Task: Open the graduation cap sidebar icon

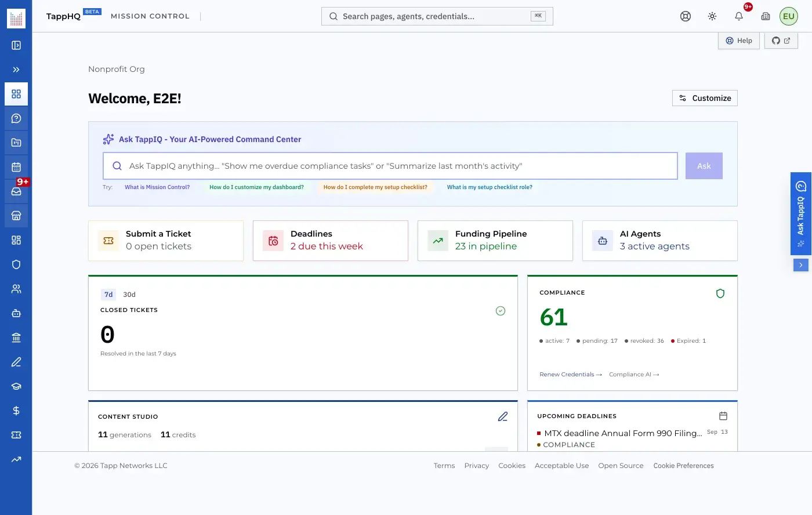Action: tap(16, 386)
